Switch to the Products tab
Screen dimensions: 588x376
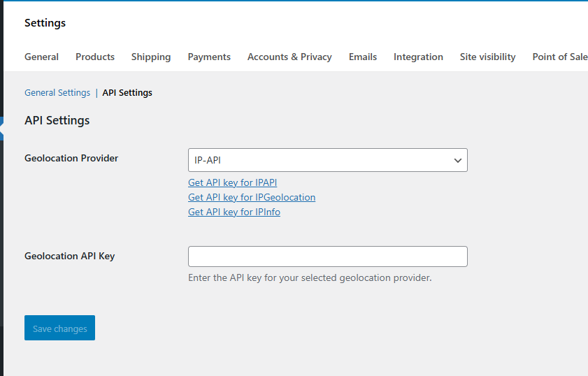coord(95,57)
